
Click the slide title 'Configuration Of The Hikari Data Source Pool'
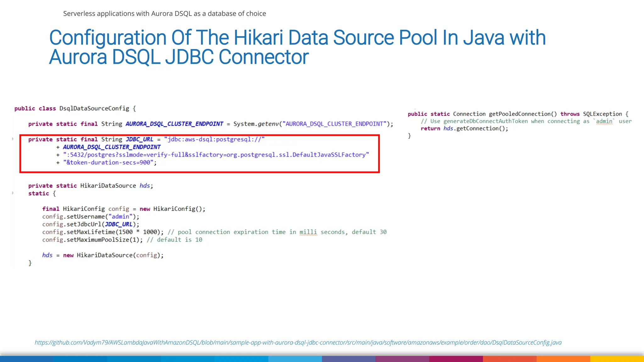(297, 47)
